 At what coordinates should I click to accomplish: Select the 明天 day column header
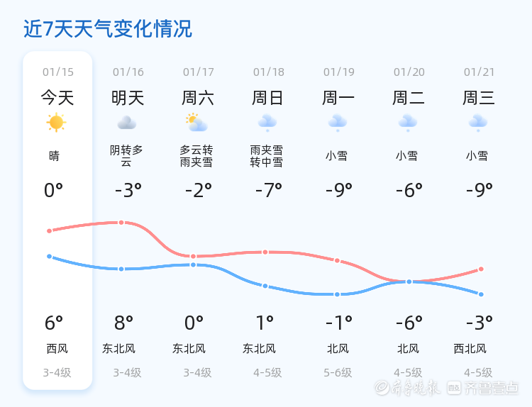click(128, 98)
